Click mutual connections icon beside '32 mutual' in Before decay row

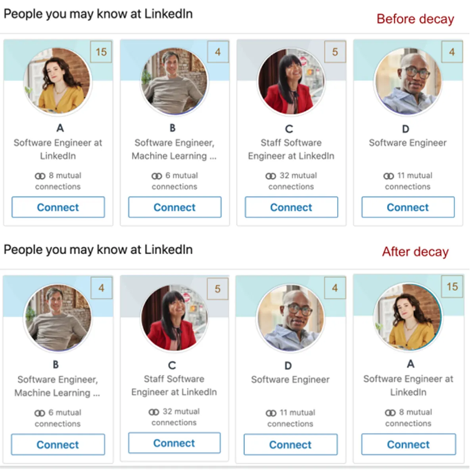tap(271, 176)
